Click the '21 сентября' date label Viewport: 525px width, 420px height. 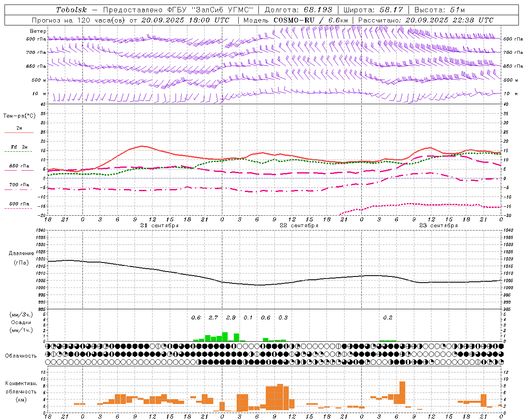[x=159, y=226]
